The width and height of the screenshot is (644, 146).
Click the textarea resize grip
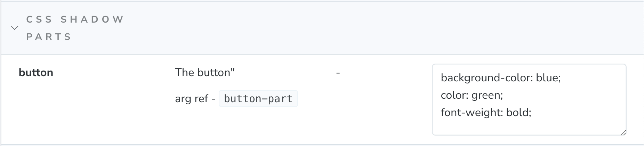click(623, 132)
